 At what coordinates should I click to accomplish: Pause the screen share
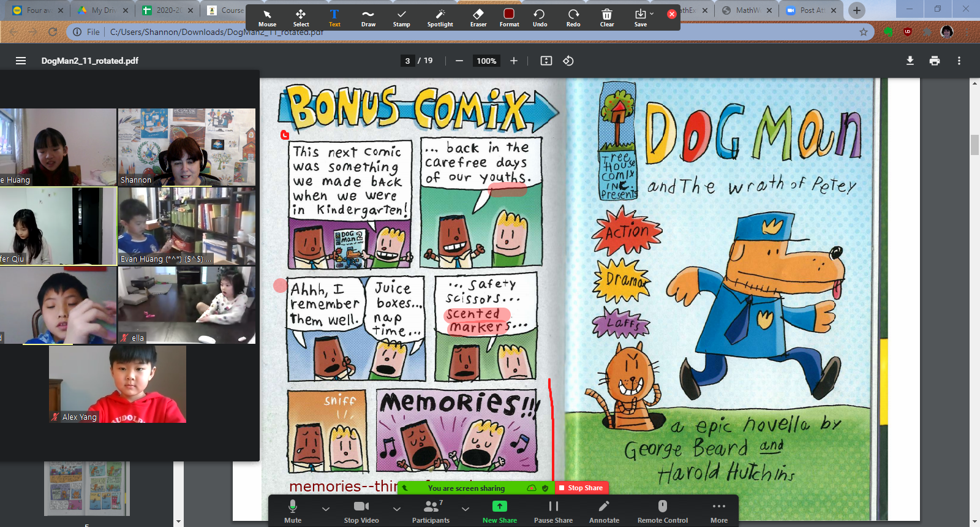553,511
